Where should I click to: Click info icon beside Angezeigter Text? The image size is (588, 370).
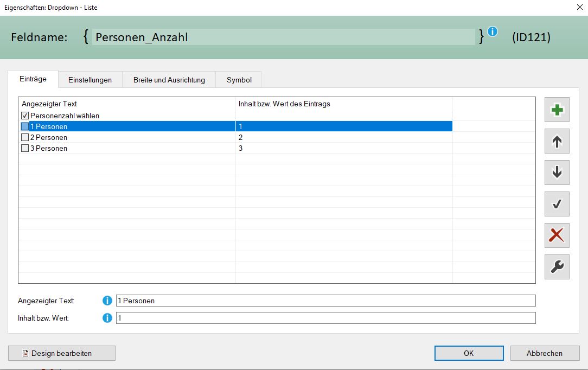[107, 301]
